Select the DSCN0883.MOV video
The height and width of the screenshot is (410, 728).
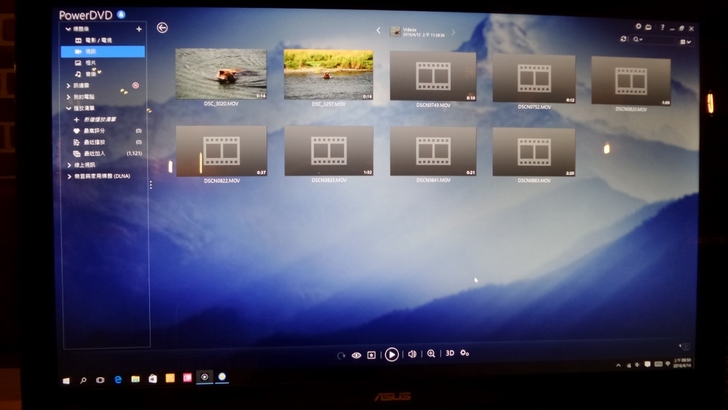tap(534, 152)
